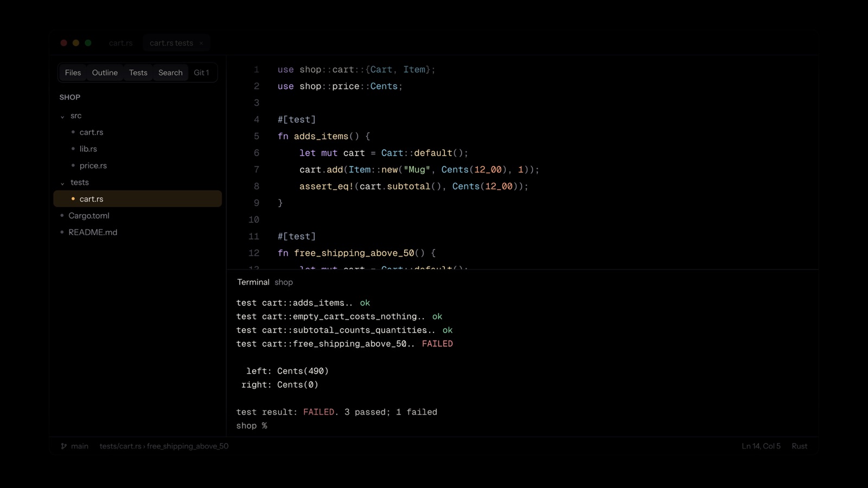Viewport: 868px width, 488px height.
Task: Click the adds_items function name in editor
Action: coord(321,136)
